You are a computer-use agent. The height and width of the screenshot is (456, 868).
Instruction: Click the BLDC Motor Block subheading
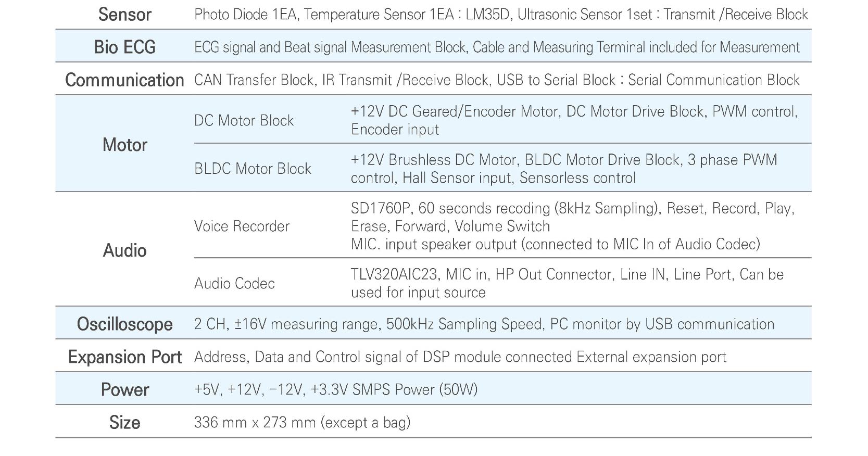coord(253,169)
